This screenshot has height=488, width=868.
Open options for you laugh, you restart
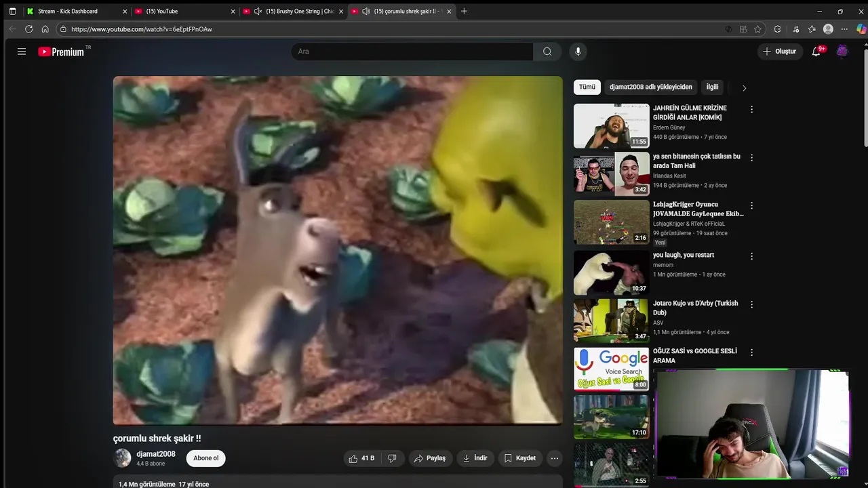pos(751,256)
